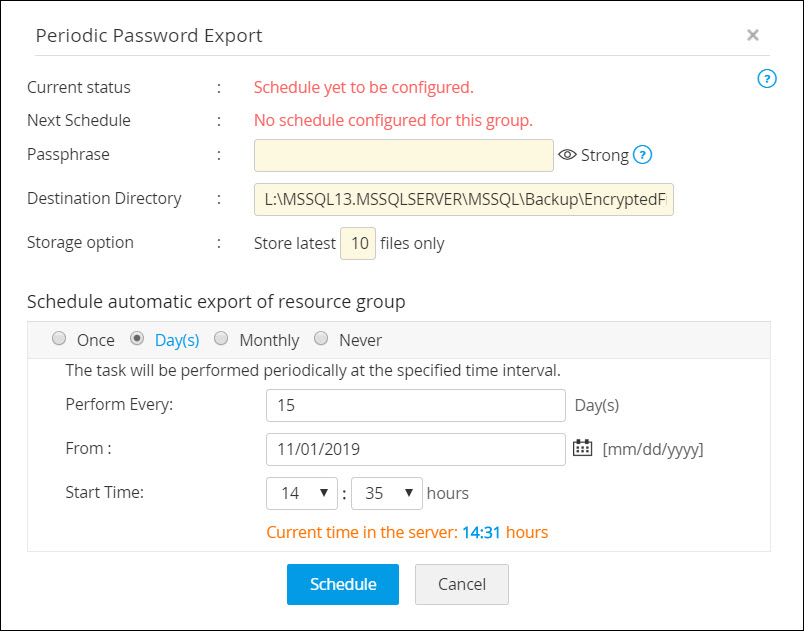Select the Once radio button

(x=59, y=339)
